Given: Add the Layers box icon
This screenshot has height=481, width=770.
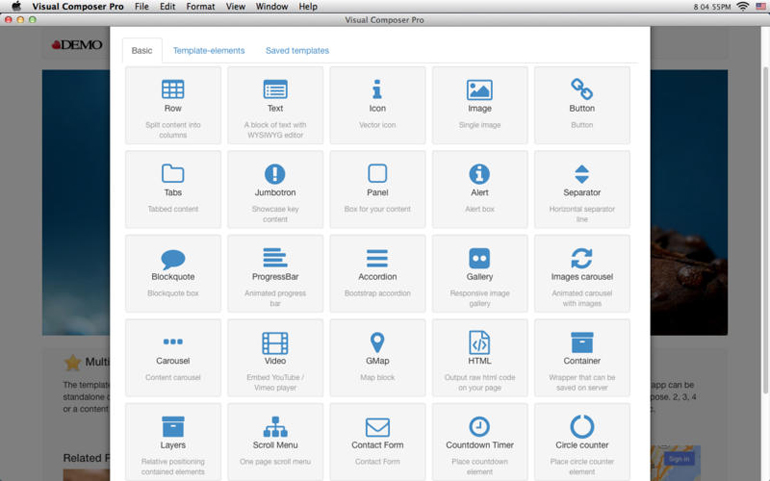Looking at the screenshot, I should tap(173, 426).
